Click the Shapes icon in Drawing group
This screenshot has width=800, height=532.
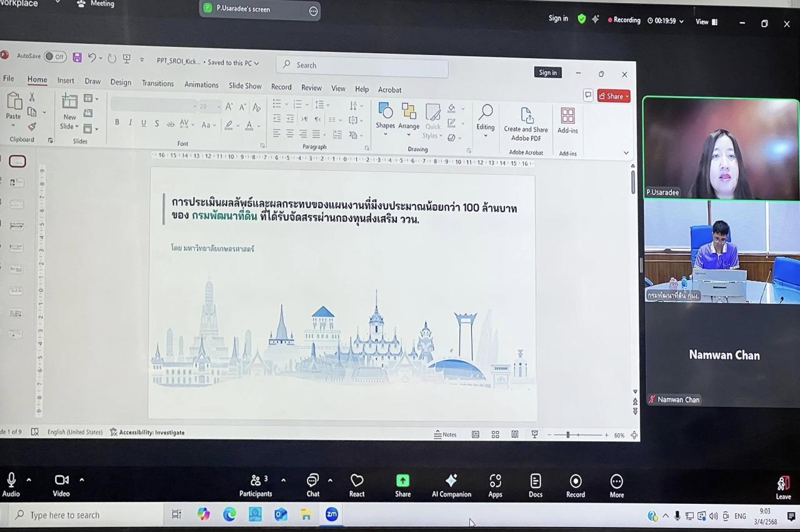pyautogui.click(x=385, y=113)
